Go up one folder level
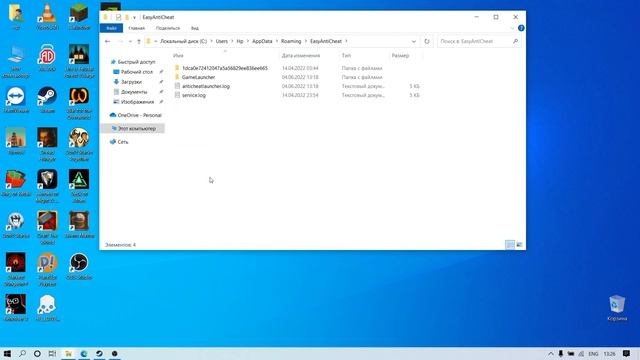 [x=139, y=41]
